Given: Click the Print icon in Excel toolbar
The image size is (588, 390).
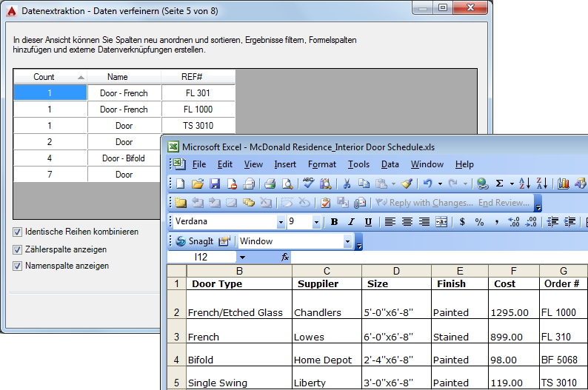Looking at the screenshot, I should pos(270,184).
